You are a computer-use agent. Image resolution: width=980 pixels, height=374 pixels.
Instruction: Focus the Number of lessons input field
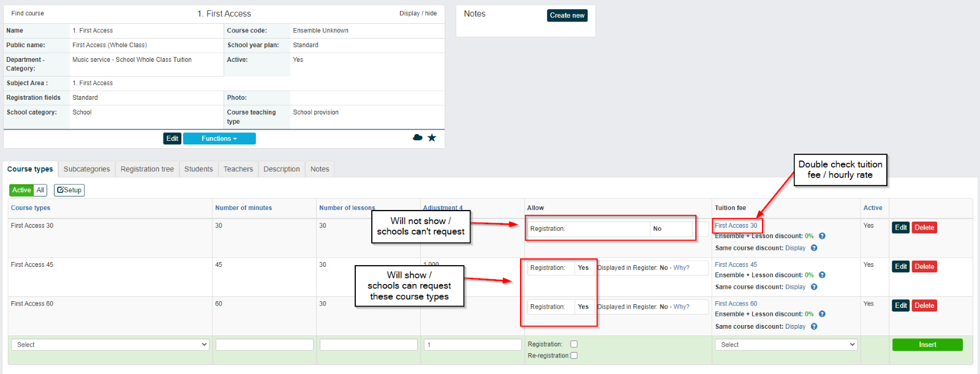click(369, 345)
